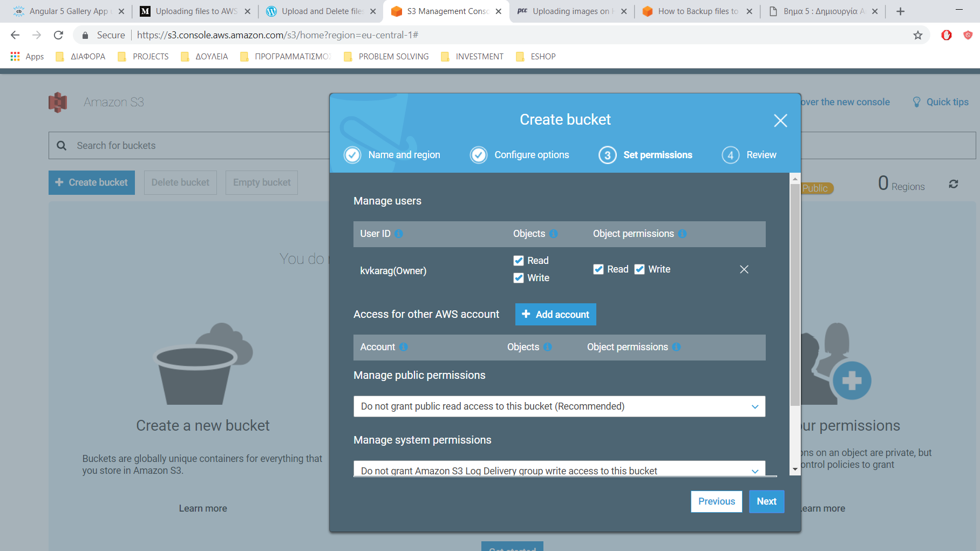The height and width of the screenshot is (551, 980).
Task: Close the Create bucket dialog
Action: point(780,120)
